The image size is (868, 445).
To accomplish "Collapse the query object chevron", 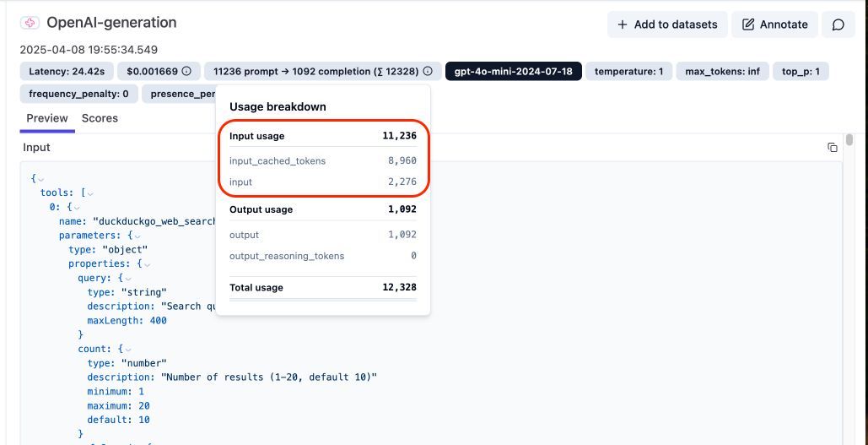I will coord(128,278).
